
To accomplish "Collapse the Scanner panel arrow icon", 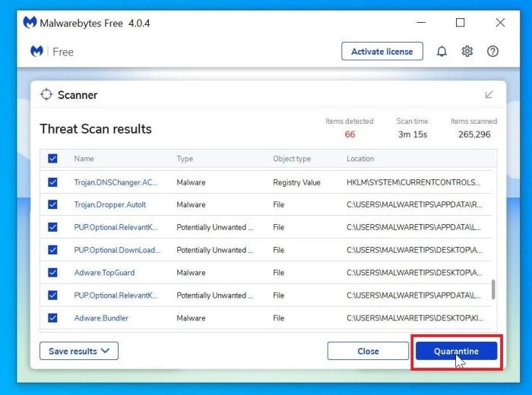I will tap(489, 95).
